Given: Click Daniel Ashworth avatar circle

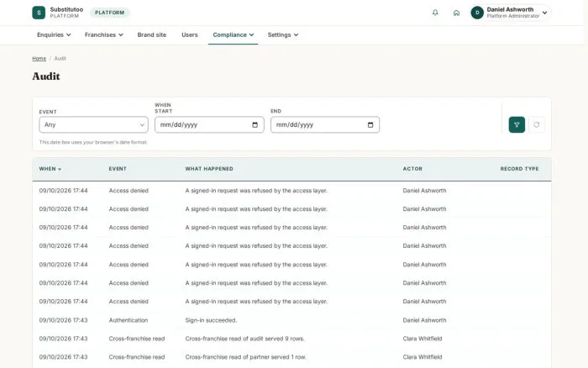Looking at the screenshot, I should [x=477, y=13].
